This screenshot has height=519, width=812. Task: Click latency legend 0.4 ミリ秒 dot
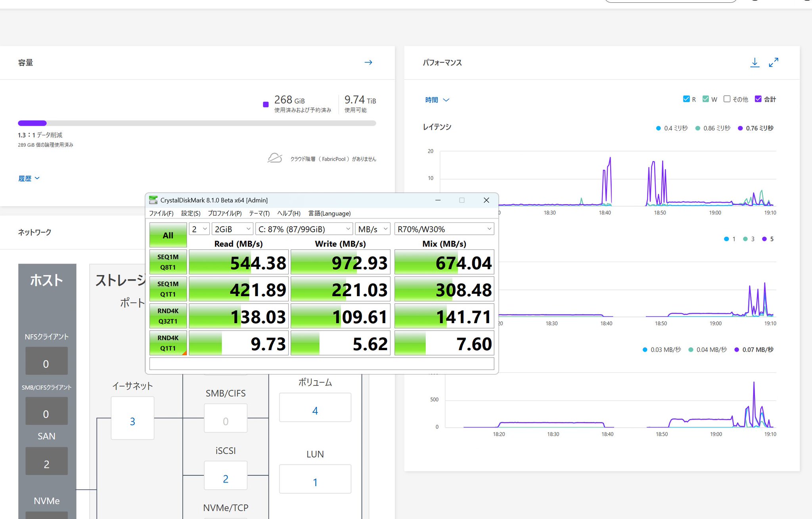659,128
